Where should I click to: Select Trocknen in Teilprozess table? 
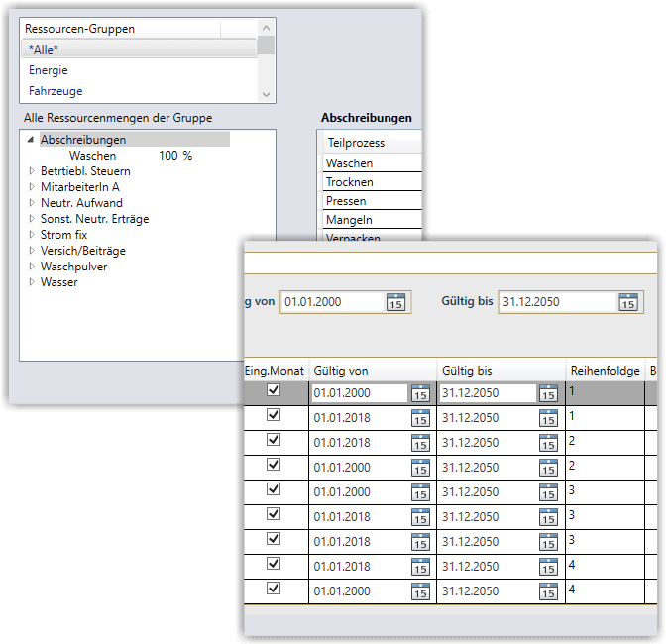pyautogui.click(x=372, y=182)
